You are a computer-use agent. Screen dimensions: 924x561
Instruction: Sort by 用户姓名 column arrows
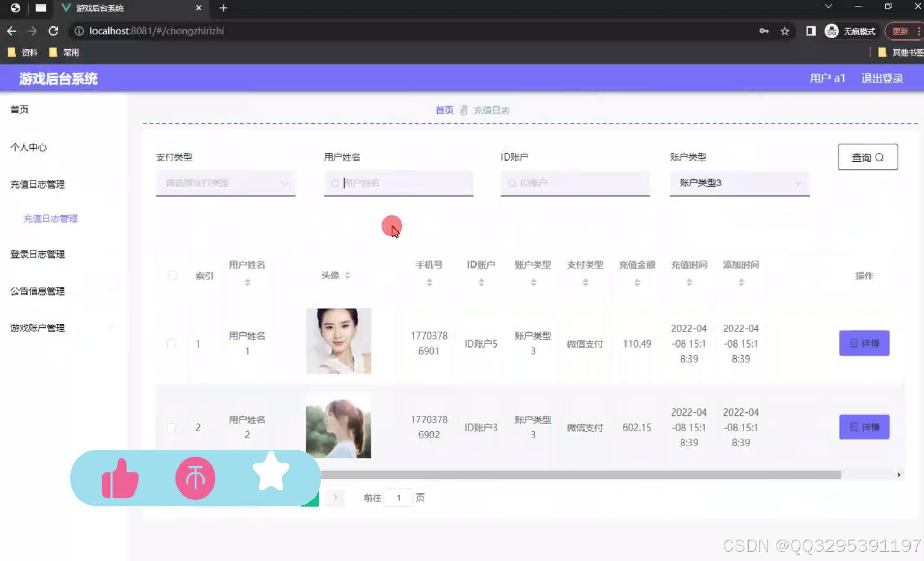[248, 283]
